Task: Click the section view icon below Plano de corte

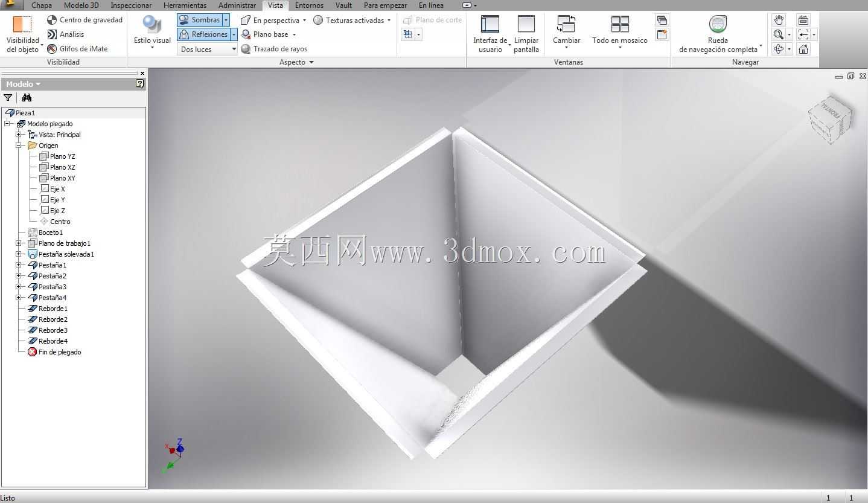Action: click(408, 34)
